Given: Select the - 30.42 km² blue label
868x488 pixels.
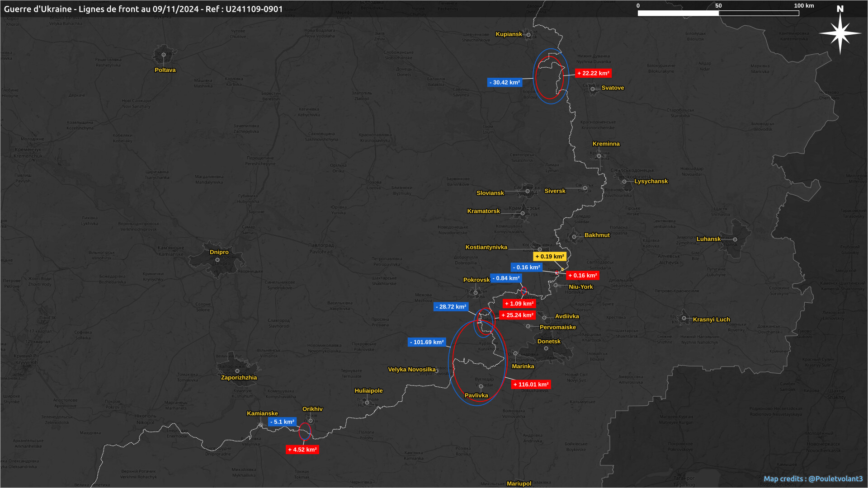Looking at the screenshot, I should pyautogui.click(x=505, y=83).
